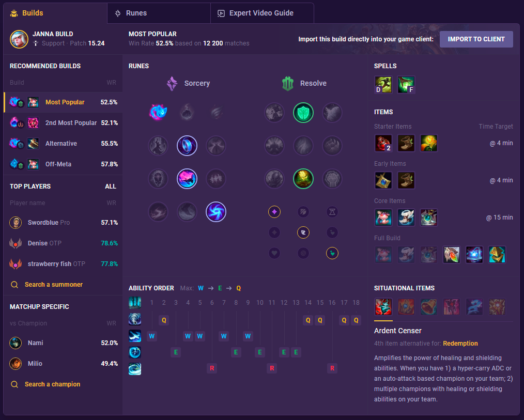This screenshot has width=524, height=420.
Task: Click the Janna champion portrait
Action: (19, 39)
